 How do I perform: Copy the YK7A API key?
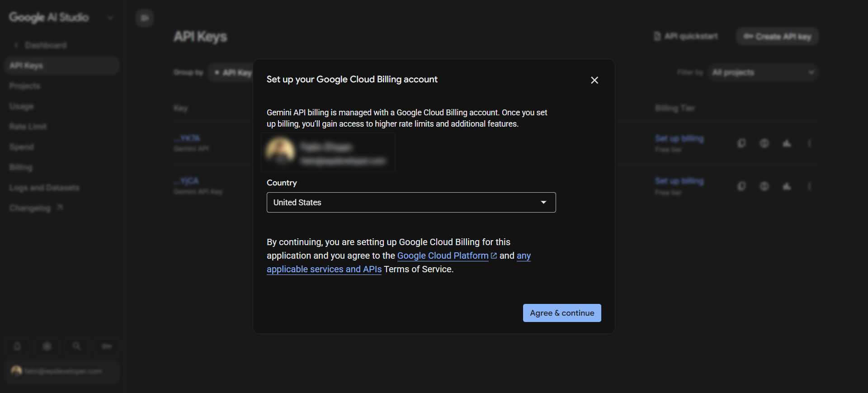[741, 143]
